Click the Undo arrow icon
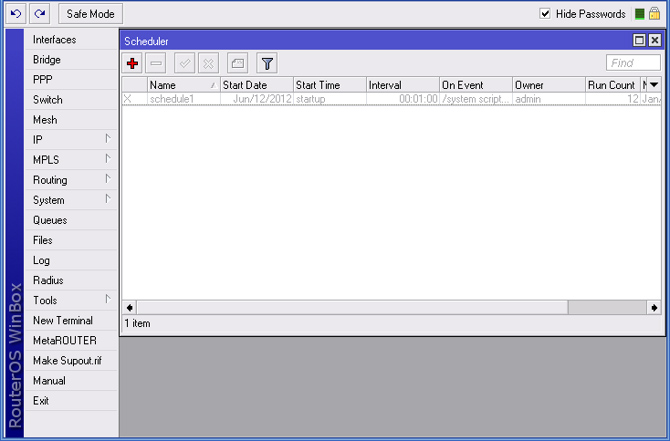670x441 pixels. [16, 14]
